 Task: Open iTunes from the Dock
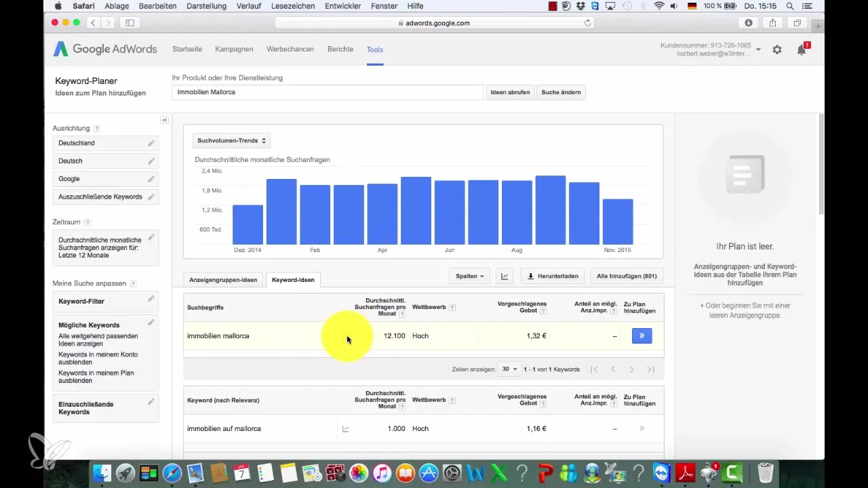[x=382, y=472]
